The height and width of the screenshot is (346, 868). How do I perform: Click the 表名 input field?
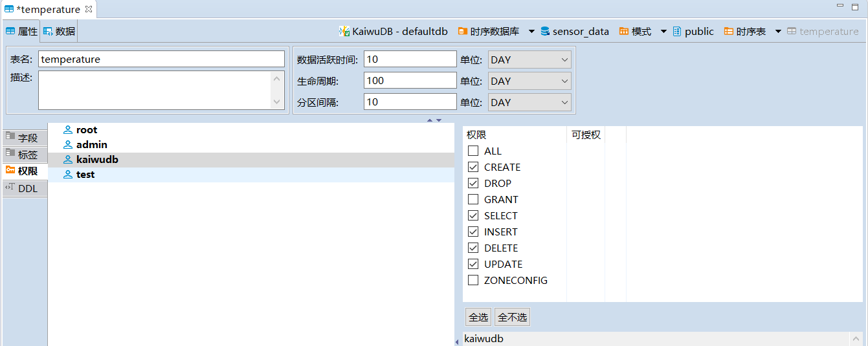[x=161, y=59]
